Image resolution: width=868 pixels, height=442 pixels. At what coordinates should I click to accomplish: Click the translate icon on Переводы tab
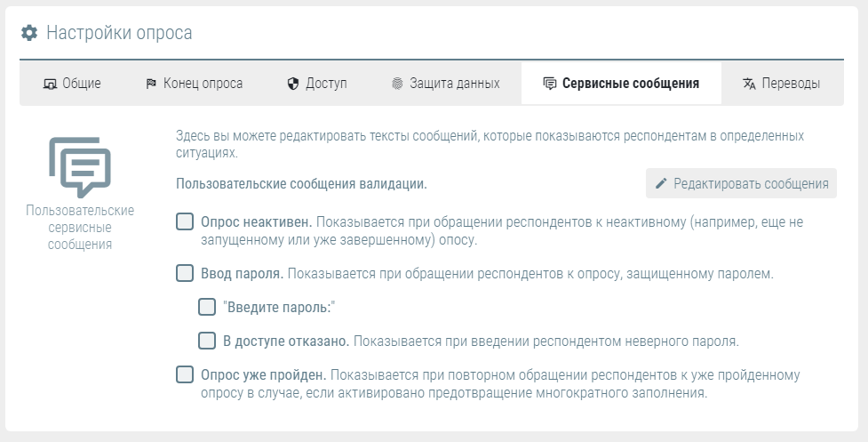tap(749, 84)
